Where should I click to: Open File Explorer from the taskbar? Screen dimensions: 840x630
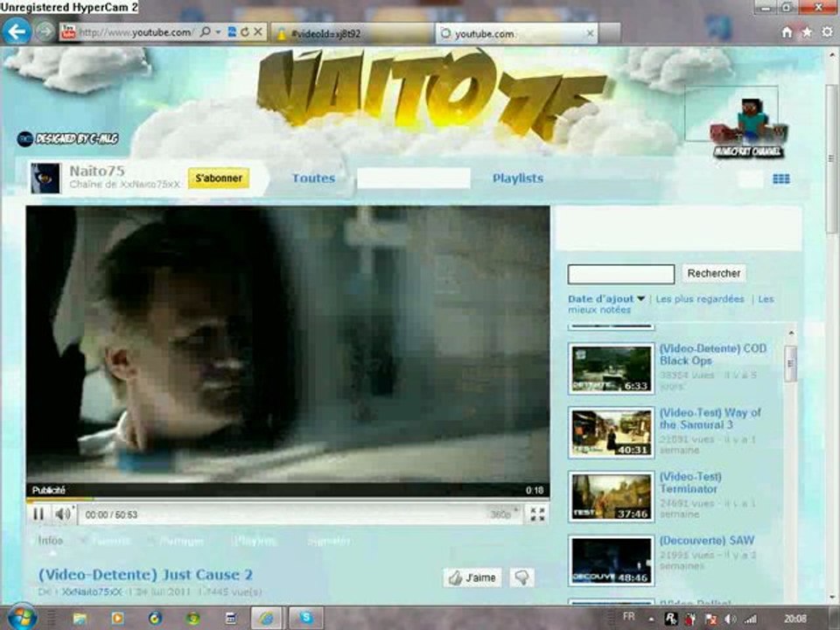click(x=80, y=619)
